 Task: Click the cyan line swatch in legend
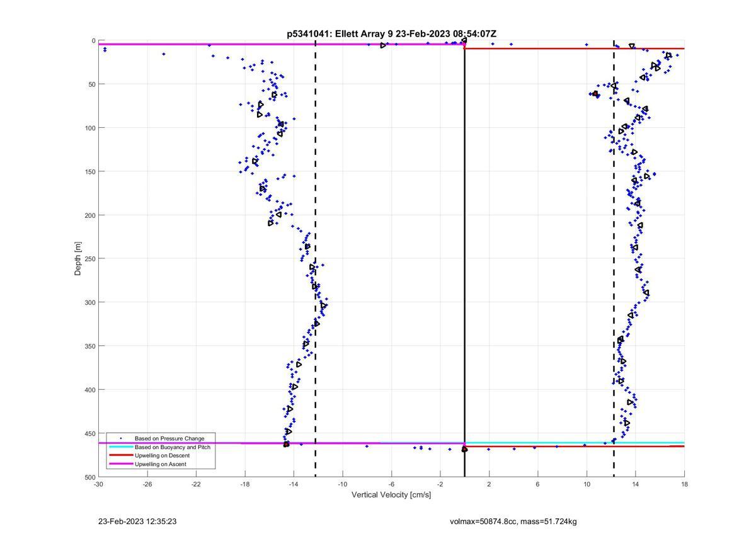120,447
